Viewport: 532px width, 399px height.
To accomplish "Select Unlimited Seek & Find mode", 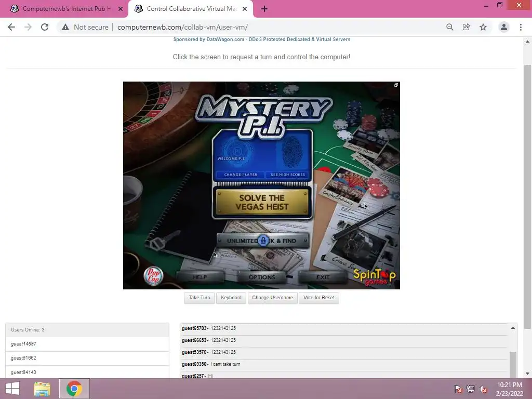I will pyautogui.click(x=262, y=241).
